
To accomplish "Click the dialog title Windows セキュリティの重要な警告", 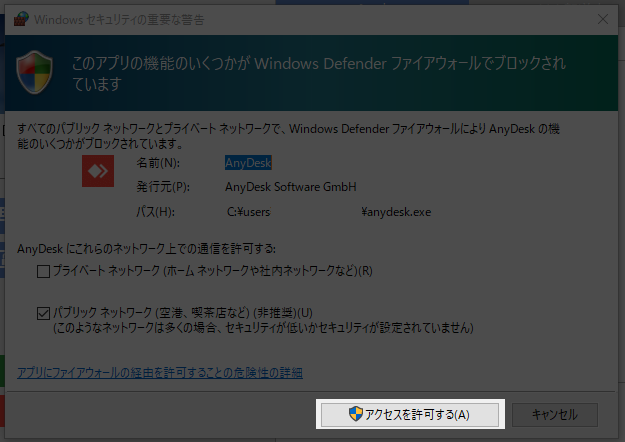I will (119, 20).
